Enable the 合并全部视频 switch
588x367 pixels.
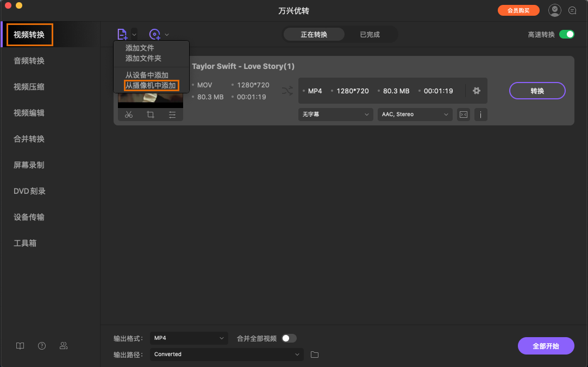[x=289, y=338]
